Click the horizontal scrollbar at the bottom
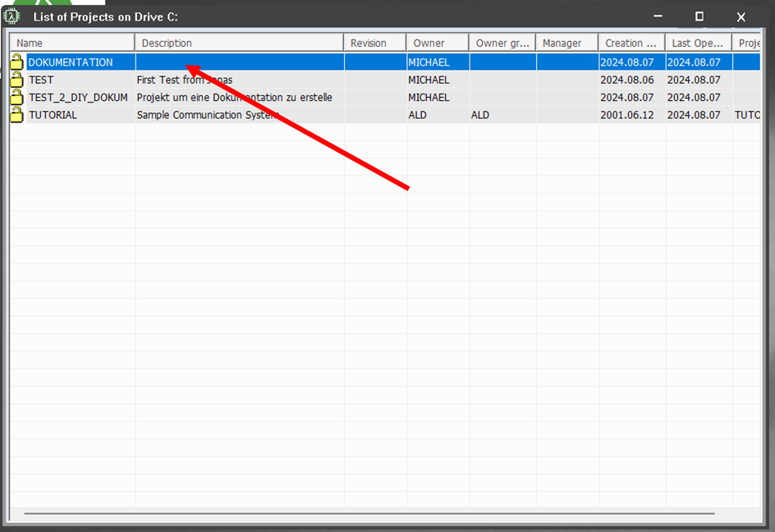 (369, 513)
